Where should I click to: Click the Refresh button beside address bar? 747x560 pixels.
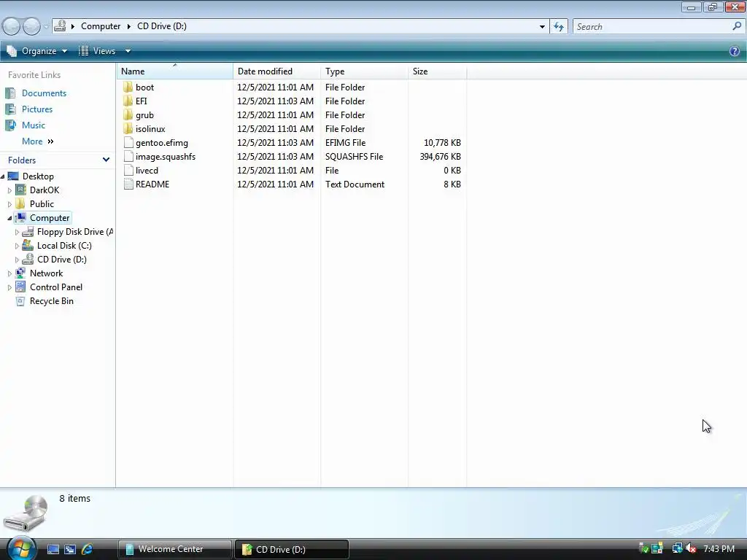558,27
